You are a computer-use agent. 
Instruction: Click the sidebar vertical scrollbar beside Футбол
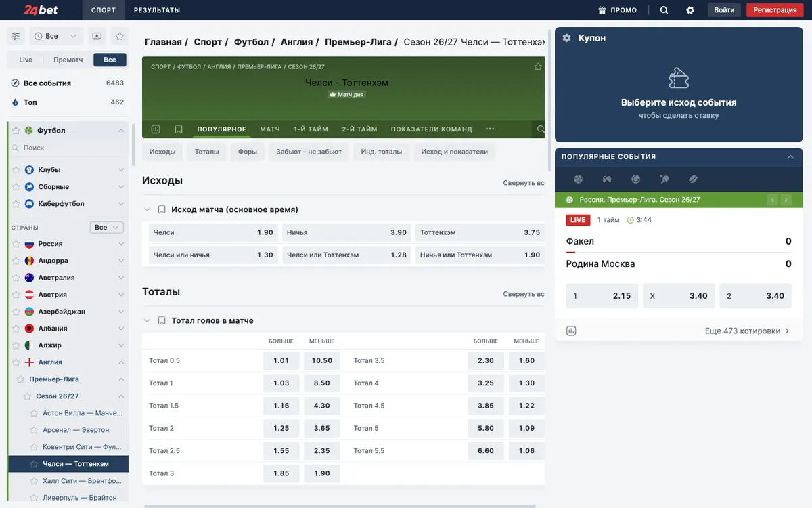(x=133, y=144)
